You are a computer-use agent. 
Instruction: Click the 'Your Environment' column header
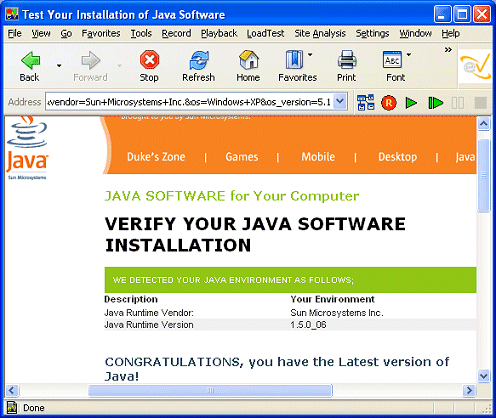tap(332, 299)
